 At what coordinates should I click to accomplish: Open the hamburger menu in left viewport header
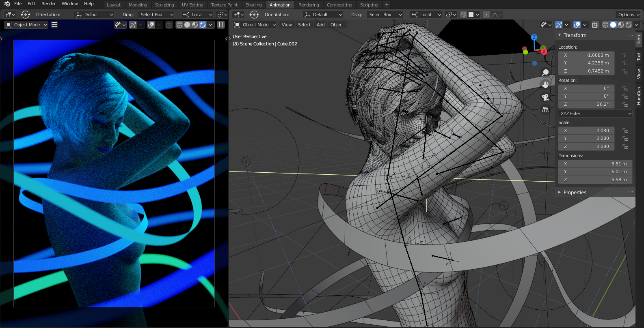coord(54,25)
